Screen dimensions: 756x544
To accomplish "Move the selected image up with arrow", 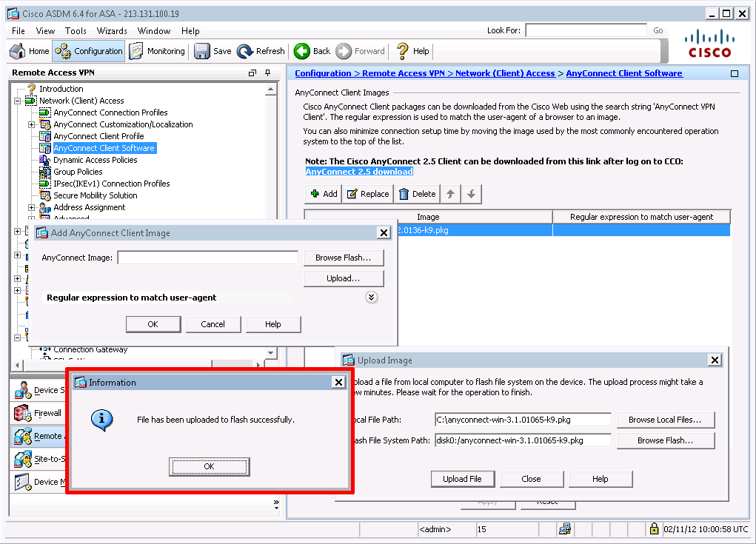I will click(x=450, y=194).
